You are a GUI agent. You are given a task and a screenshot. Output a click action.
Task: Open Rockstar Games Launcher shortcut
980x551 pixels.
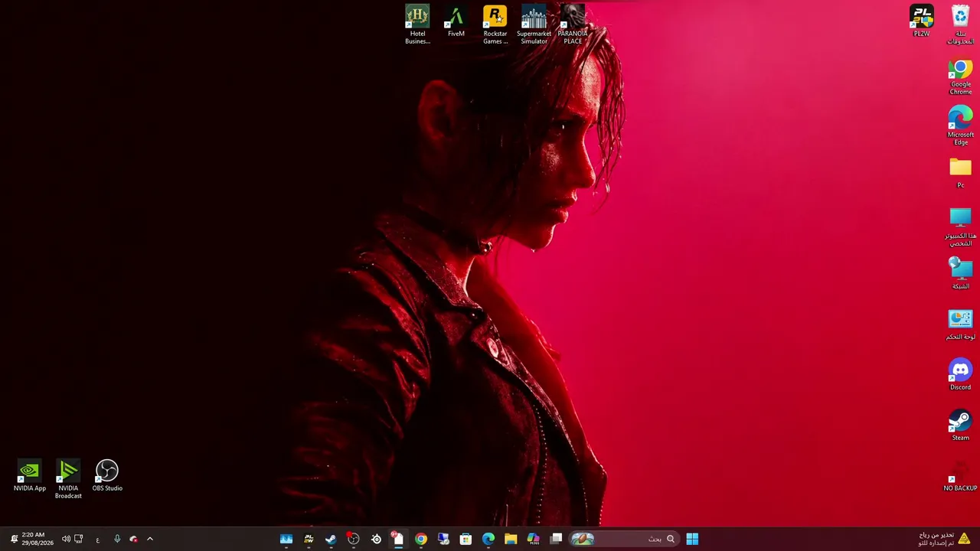coord(495,24)
